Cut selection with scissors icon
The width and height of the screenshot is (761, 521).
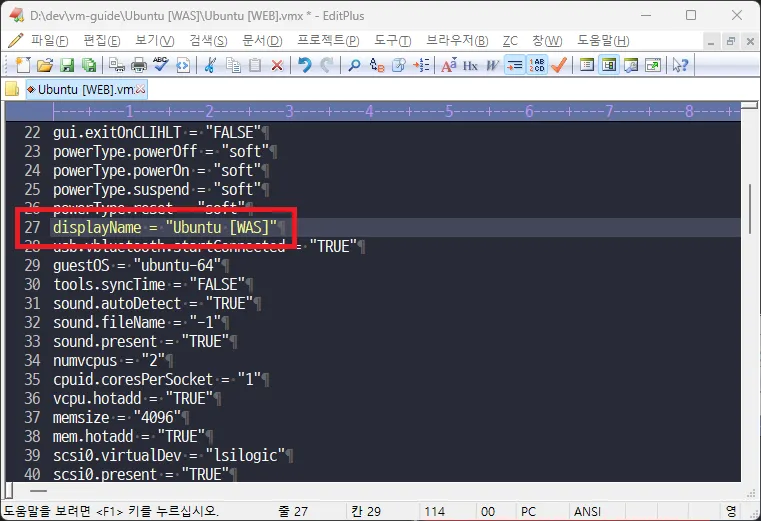pyautogui.click(x=210, y=65)
